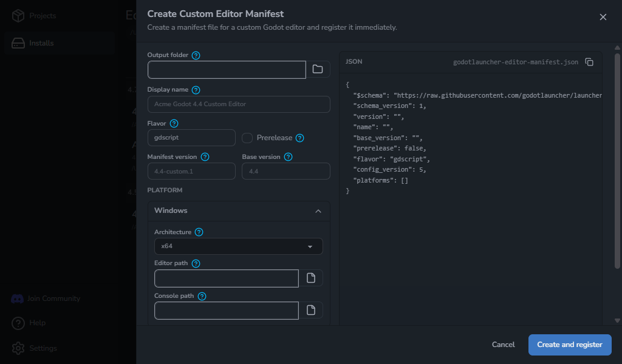The width and height of the screenshot is (622, 364).
Task: Focus the Flavor input field
Action: (x=191, y=138)
